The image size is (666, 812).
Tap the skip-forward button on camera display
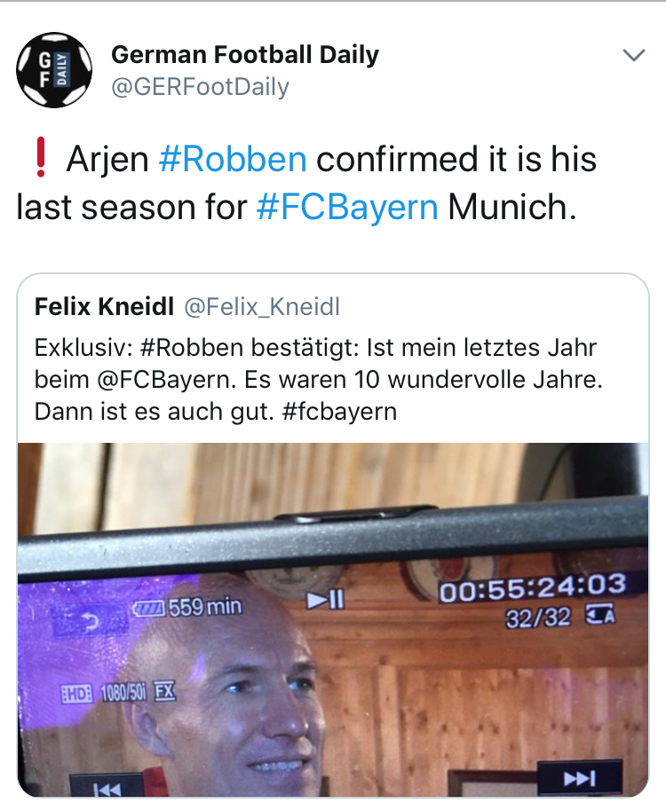point(580,778)
